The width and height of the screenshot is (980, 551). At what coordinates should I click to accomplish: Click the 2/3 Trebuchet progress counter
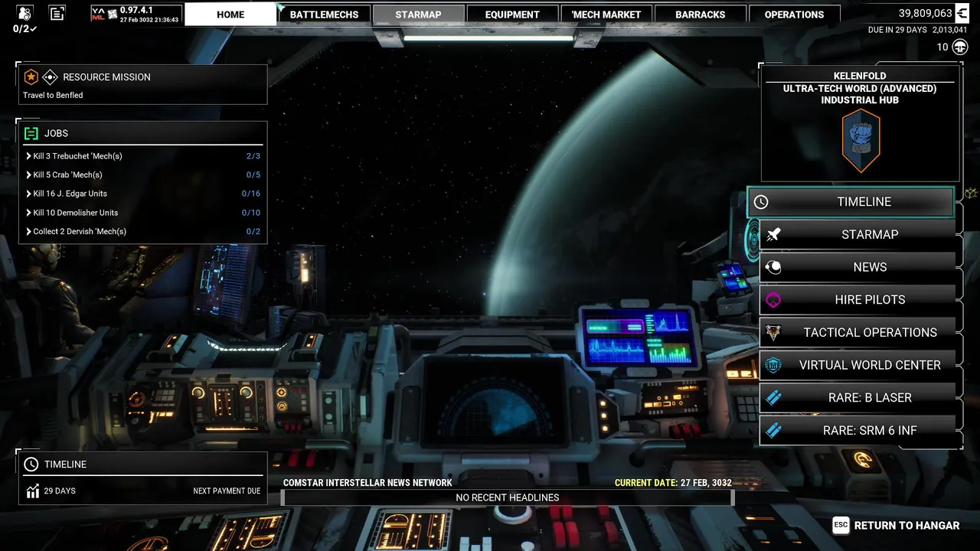(253, 156)
